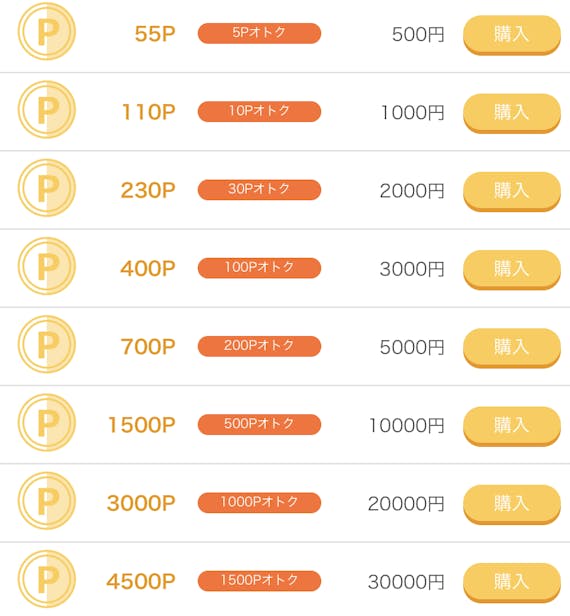Purchase the 110P pack for 1000円
Screen dimensions: 570x616
click(512, 113)
